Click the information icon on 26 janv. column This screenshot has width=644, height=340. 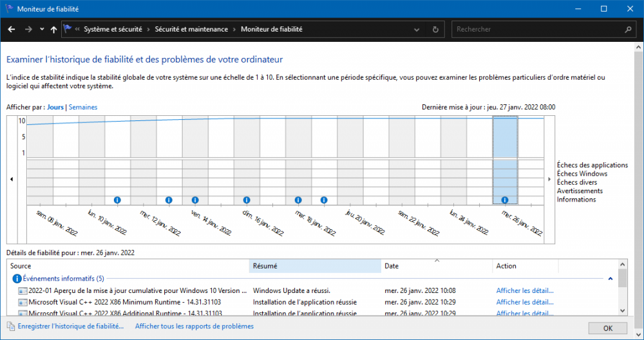[505, 200]
